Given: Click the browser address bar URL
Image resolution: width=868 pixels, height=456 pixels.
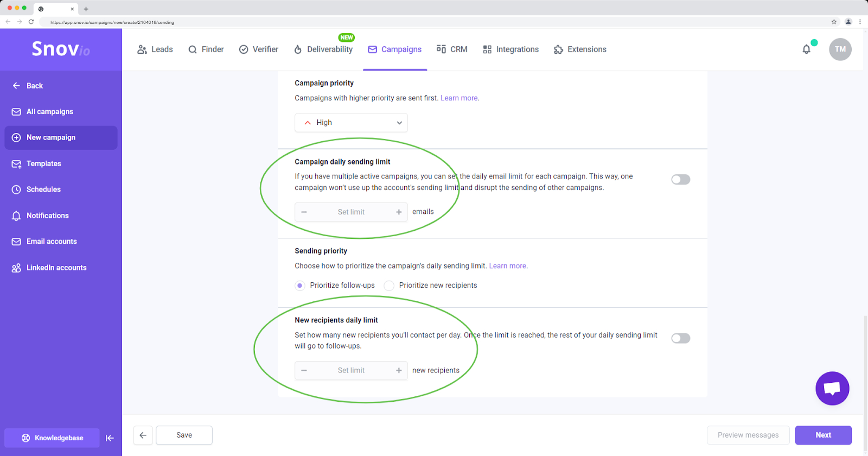Looking at the screenshot, I should [x=112, y=22].
